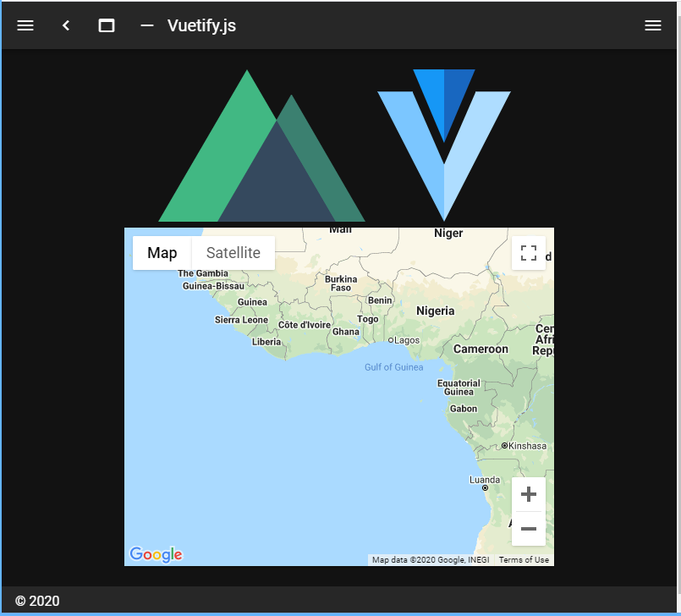Image resolution: width=681 pixels, height=616 pixels.
Task: Click the Equatorial Guinea label
Action: (459, 388)
